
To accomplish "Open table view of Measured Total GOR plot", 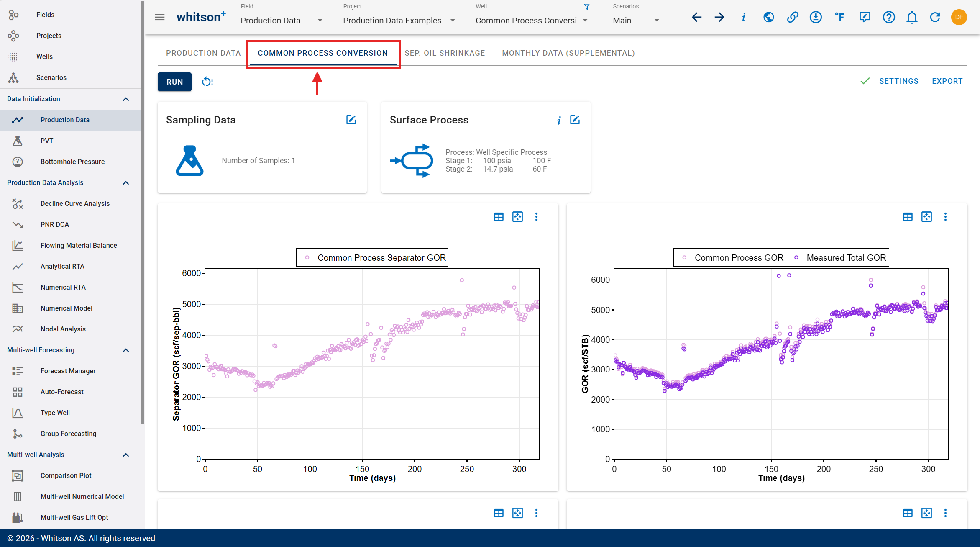I will pos(908,217).
